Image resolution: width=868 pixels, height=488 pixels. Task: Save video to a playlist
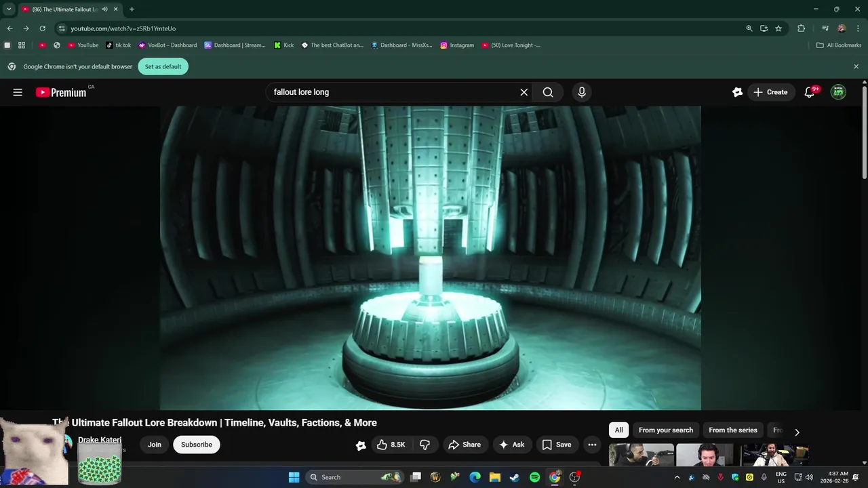point(557,445)
